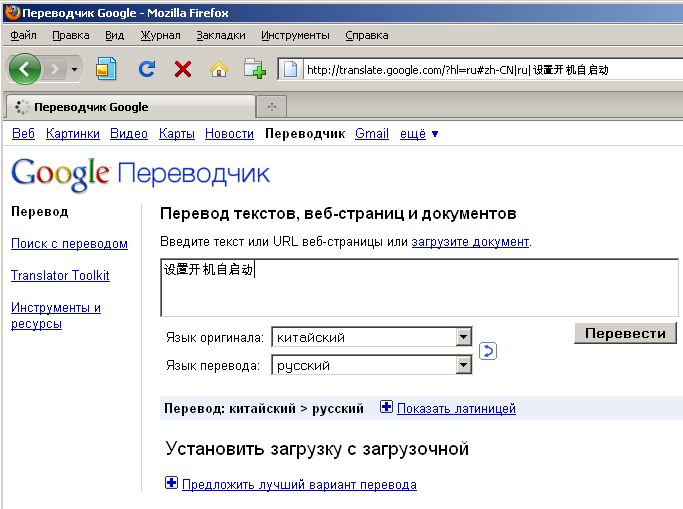Open the Вид menu

click(x=115, y=35)
